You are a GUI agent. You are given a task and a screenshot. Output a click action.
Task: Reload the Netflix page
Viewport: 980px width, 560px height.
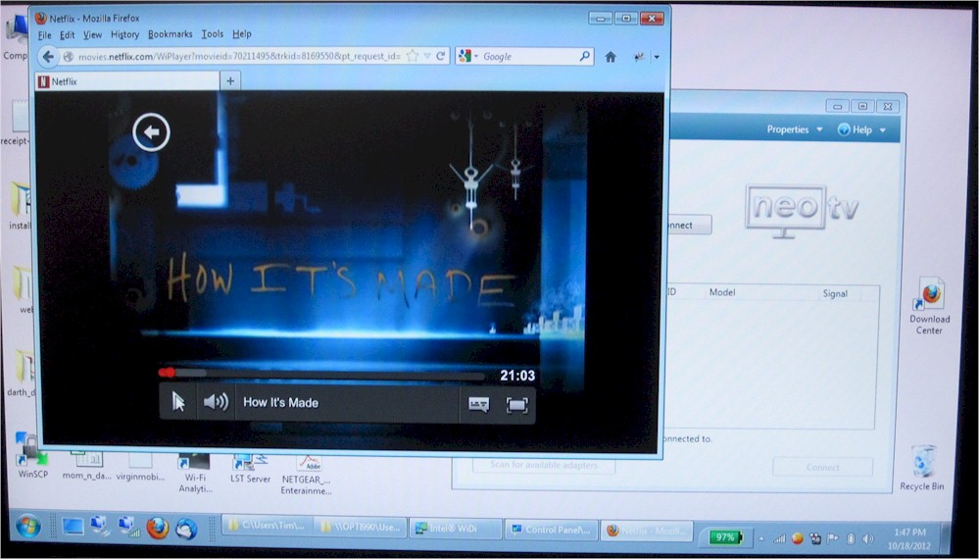441,56
